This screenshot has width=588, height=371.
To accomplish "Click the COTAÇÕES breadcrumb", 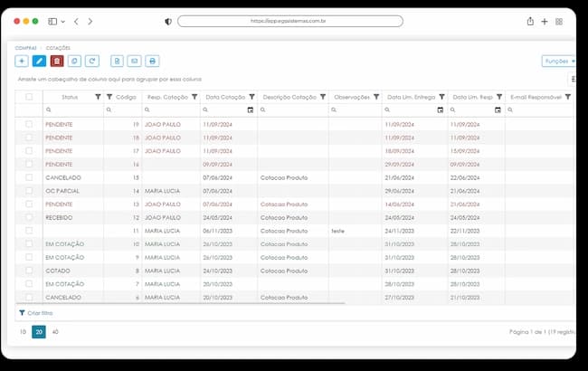I will pyautogui.click(x=58, y=48).
